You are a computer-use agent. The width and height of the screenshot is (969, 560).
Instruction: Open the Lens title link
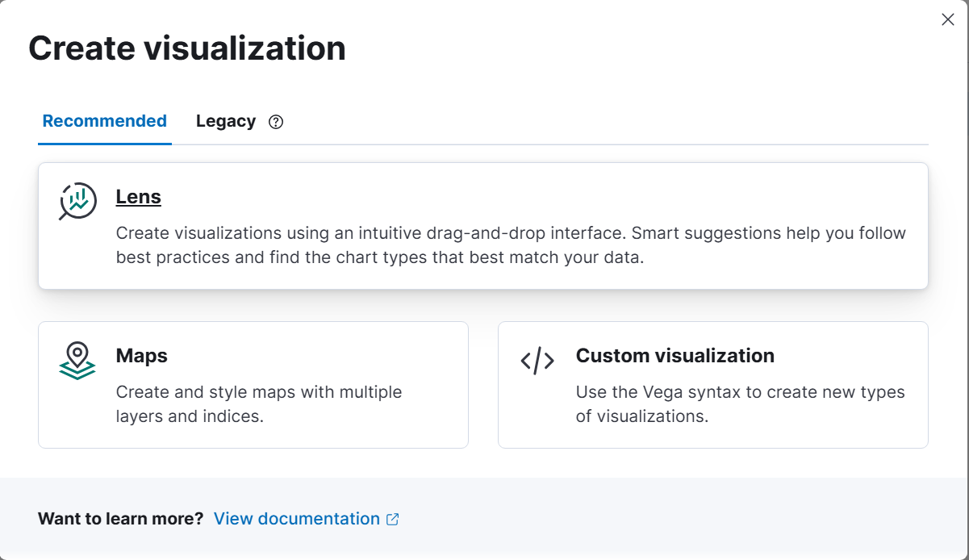click(x=139, y=197)
